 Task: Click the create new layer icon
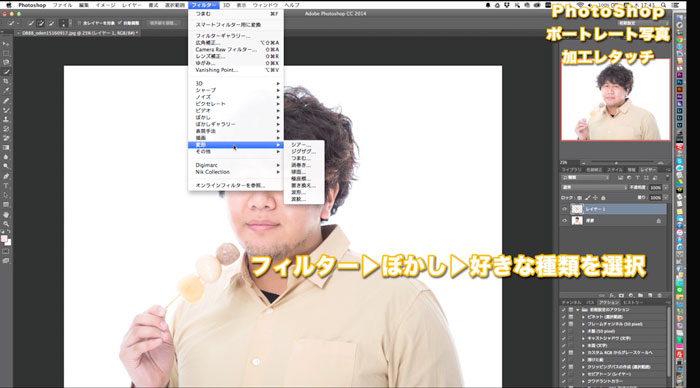[x=650, y=295]
